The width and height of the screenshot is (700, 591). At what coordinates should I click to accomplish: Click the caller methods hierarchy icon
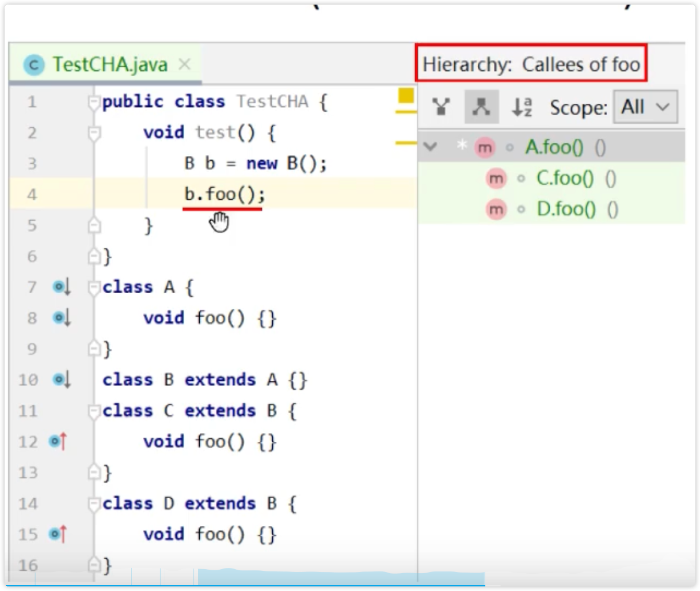(x=442, y=107)
